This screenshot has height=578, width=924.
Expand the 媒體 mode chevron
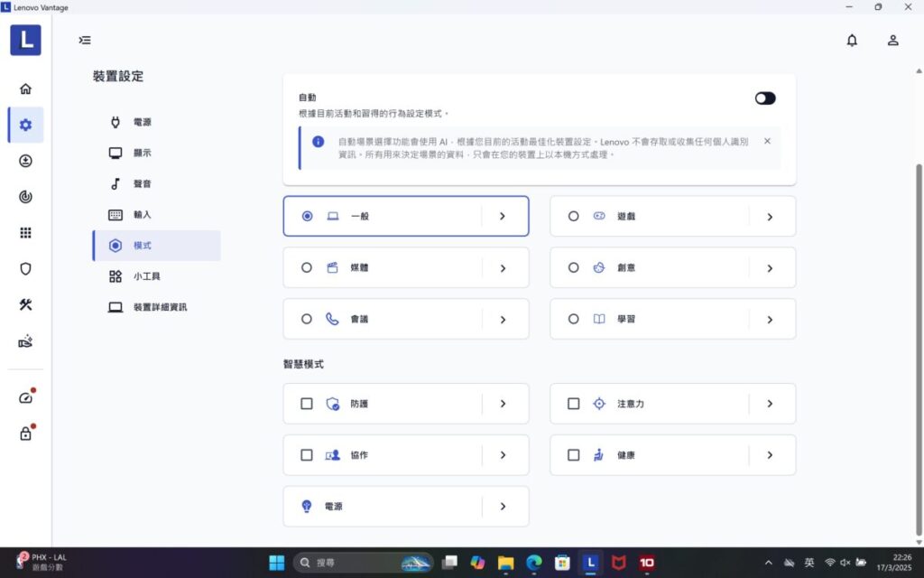(503, 268)
